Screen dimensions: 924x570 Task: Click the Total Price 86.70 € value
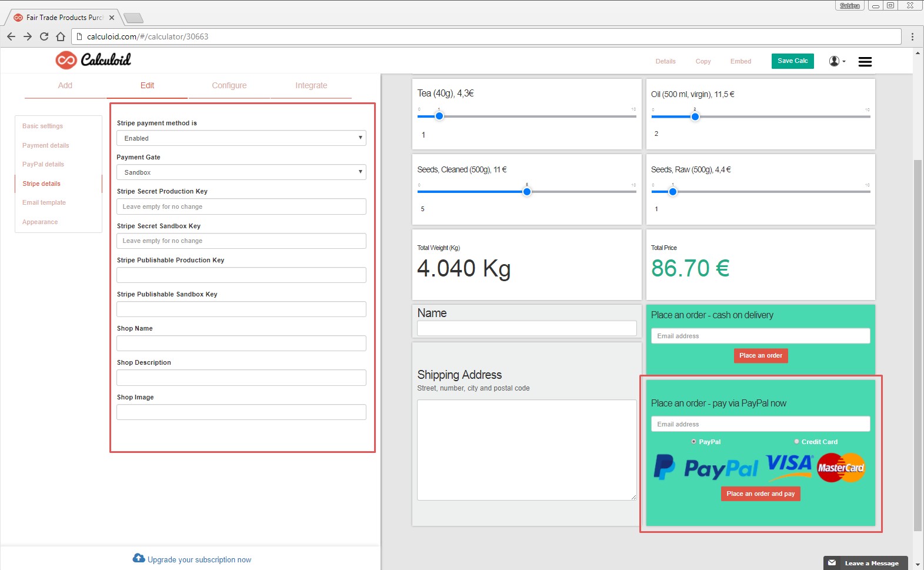[x=690, y=268]
